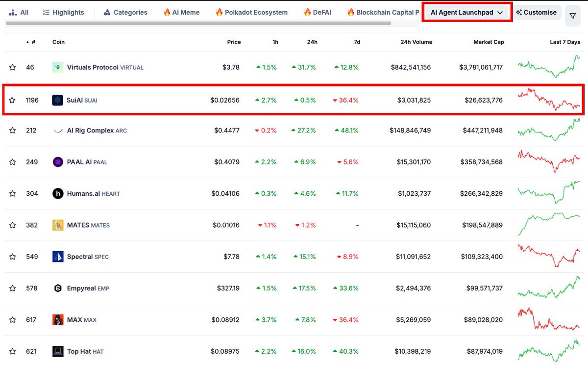Image resolution: width=588 pixels, height=366 pixels.
Task: Open the AI Agent Launchpad dropdown
Action: pos(467,12)
